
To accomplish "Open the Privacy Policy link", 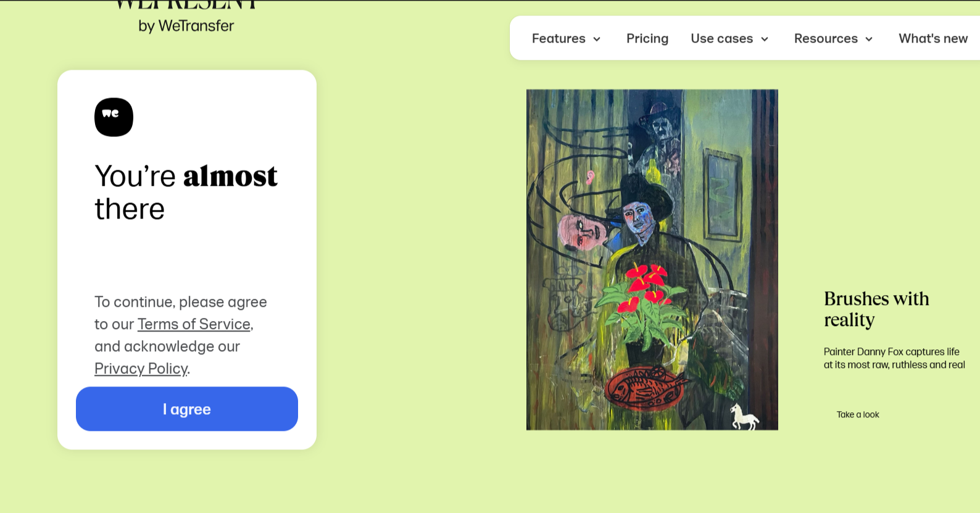I will pyautogui.click(x=141, y=369).
